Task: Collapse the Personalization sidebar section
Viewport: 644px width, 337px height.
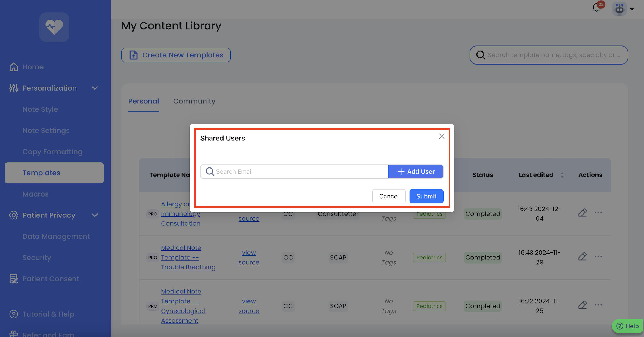Action: pyautogui.click(x=95, y=88)
